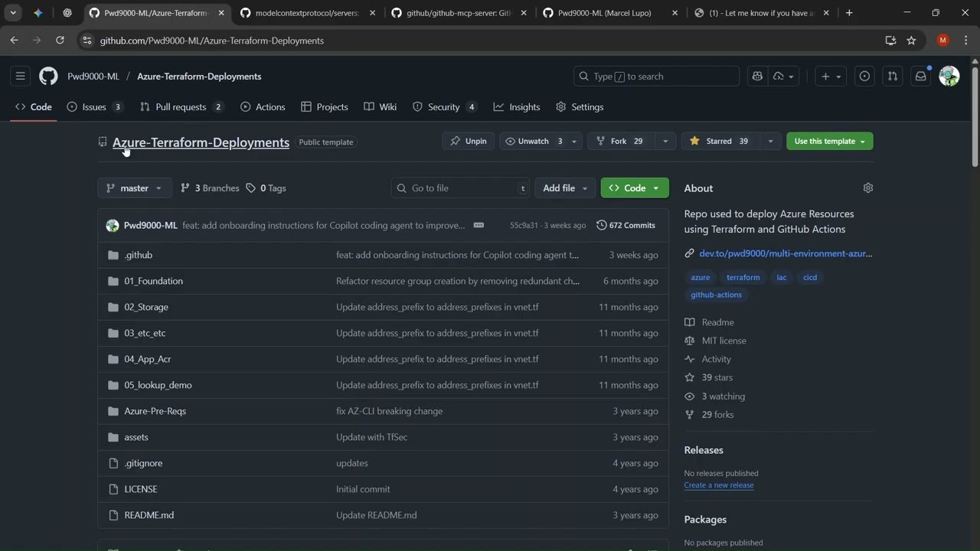Open the create new plus menu

[830, 77]
